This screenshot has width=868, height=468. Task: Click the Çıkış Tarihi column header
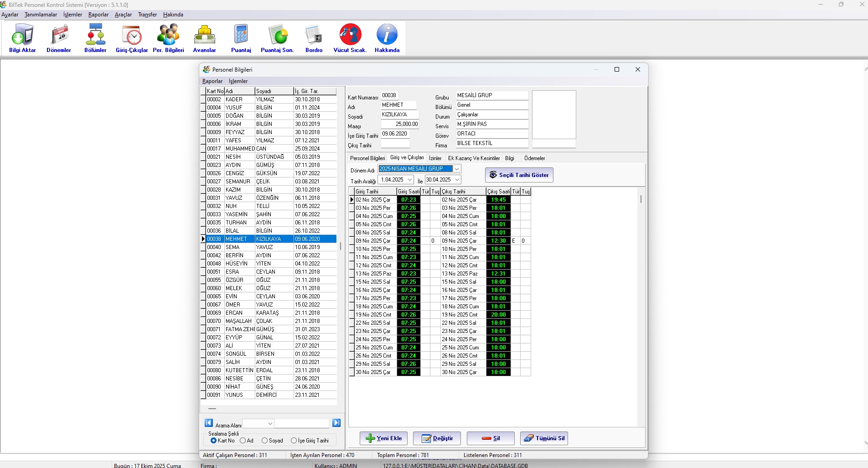tap(463, 192)
